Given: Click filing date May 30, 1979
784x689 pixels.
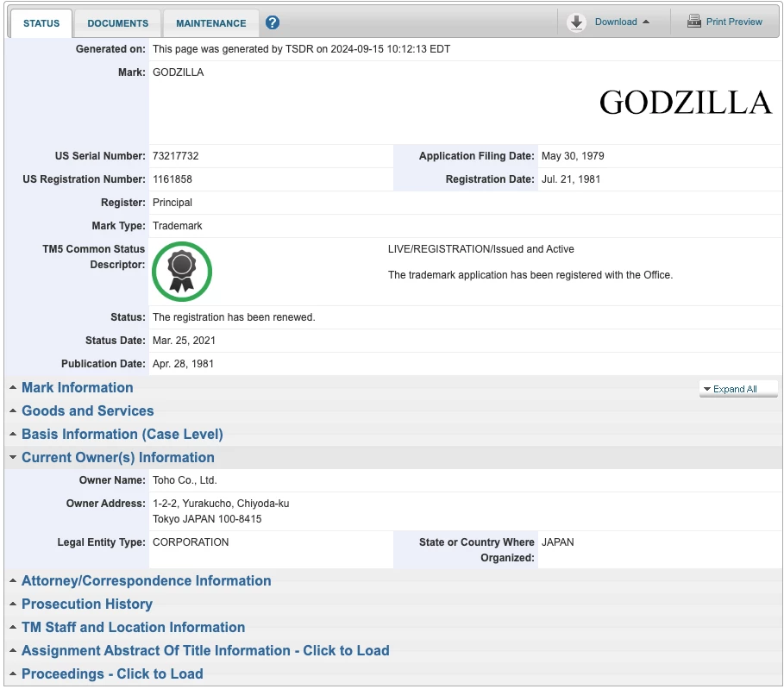Looking at the screenshot, I should click(573, 156).
